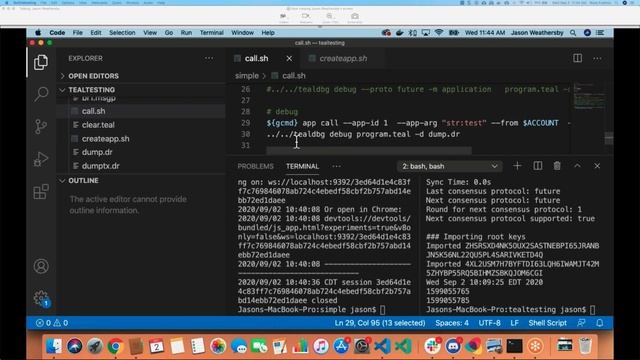Click the Wi-Fi icon in menu bar
Viewport: 640px width, 360px height.
[x=439, y=33]
